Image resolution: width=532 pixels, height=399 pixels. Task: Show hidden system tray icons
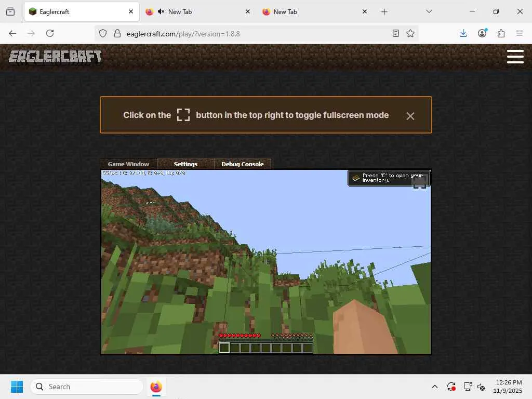[435, 387]
